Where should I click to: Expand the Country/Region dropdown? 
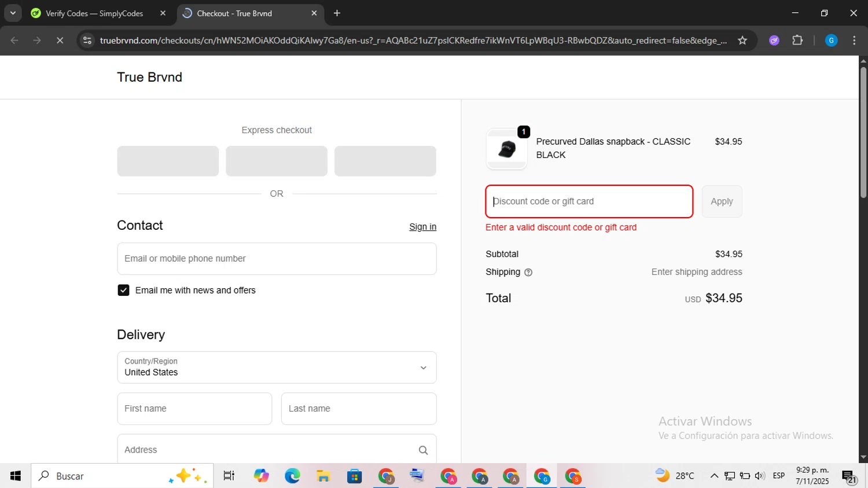[x=277, y=368]
